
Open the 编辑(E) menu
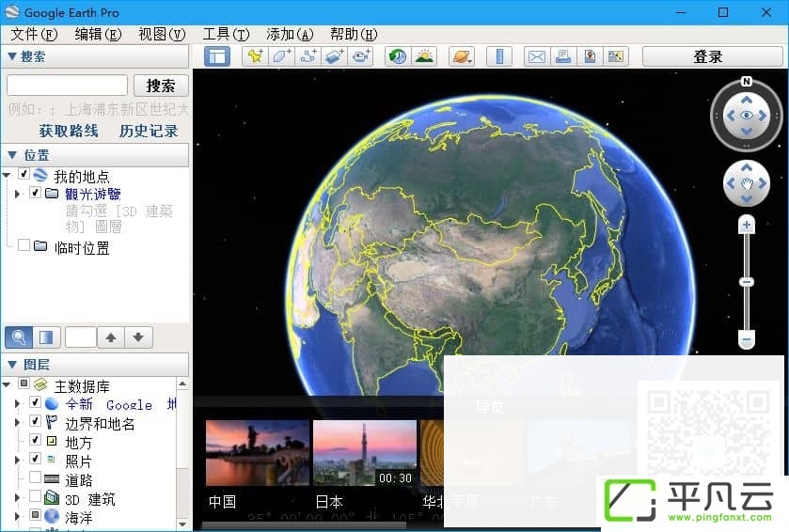98,34
